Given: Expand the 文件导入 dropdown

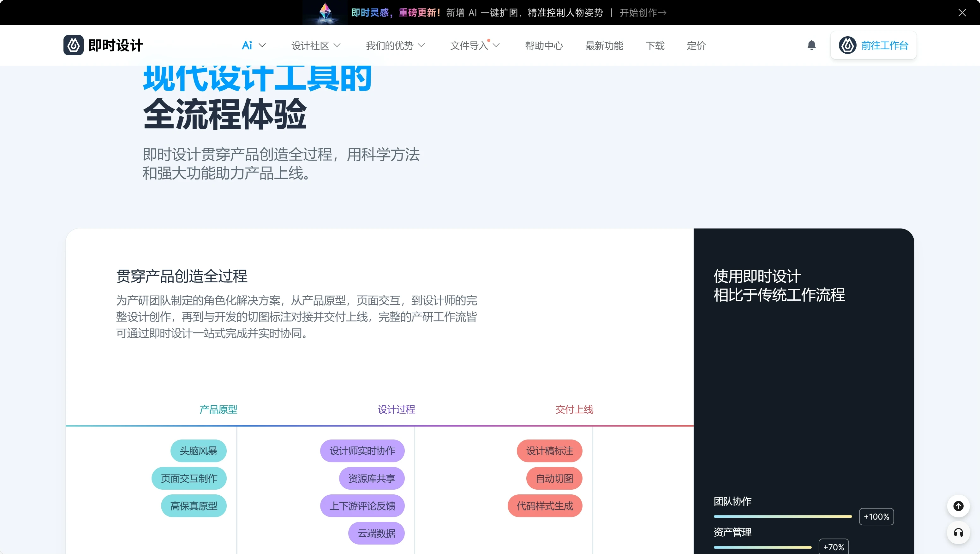Looking at the screenshot, I should click(x=475, y=46).
